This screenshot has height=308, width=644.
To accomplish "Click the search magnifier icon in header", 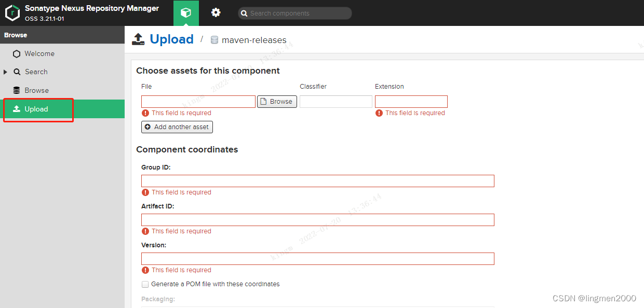I will point(244,13).
